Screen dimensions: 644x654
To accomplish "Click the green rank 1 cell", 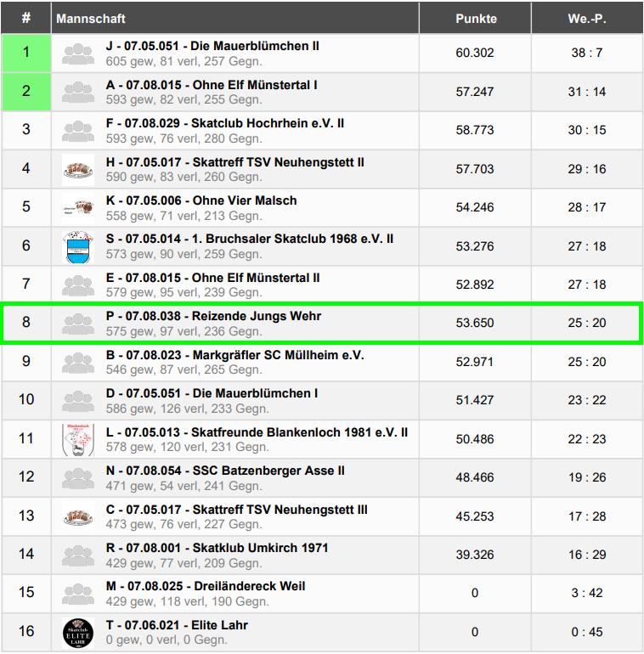I will (26, 53).
